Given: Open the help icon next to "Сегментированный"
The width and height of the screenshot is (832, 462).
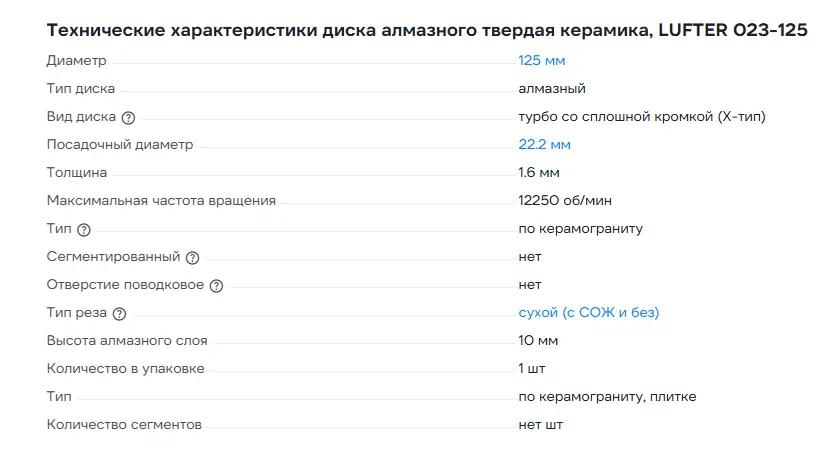Looking at the screenshot, I should pos(193,257).
